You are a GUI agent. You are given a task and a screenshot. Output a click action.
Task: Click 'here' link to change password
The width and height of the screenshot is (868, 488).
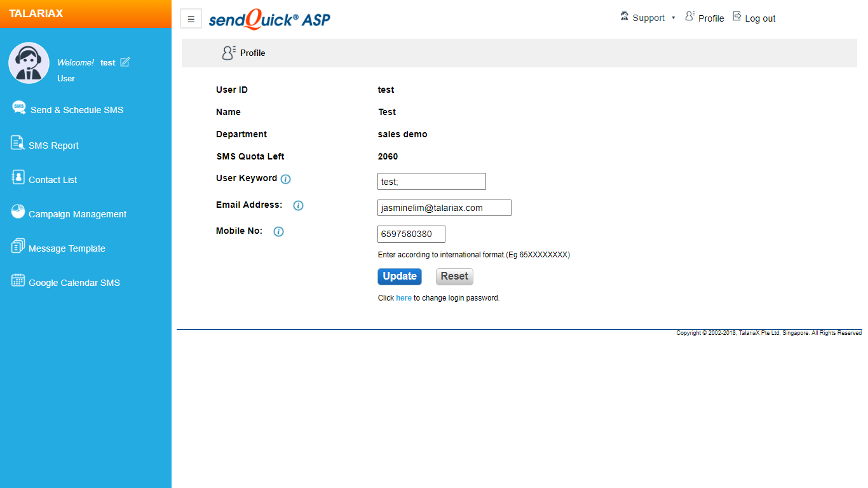tap(403, 298)
